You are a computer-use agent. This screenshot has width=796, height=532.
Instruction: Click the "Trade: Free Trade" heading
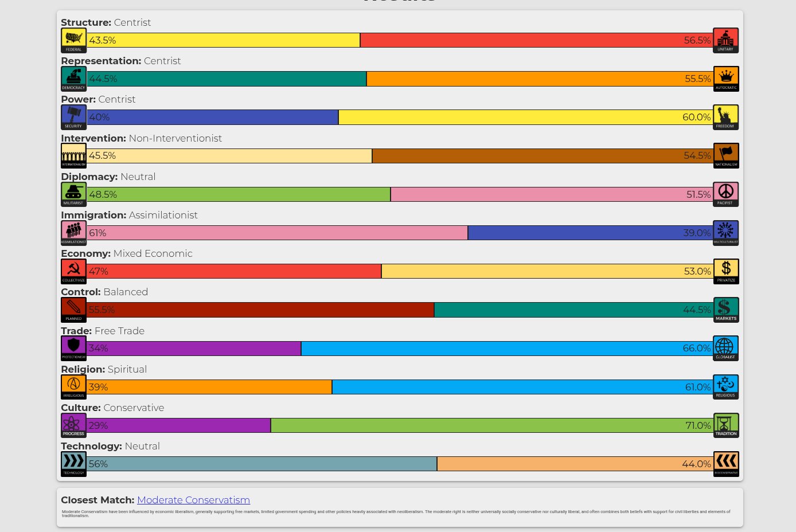coord(103,331)
